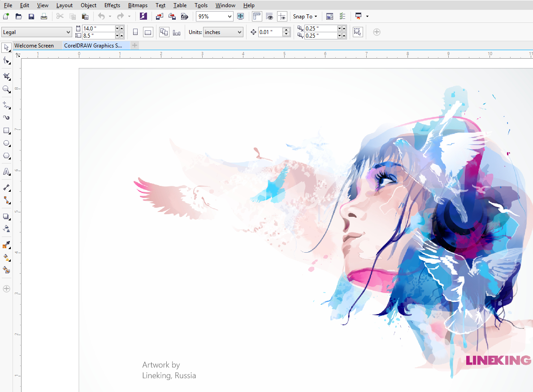Increase nudge distance 0.01 stepper
The width and height of the screenshot is (533, 392).
tap(286, 30)
